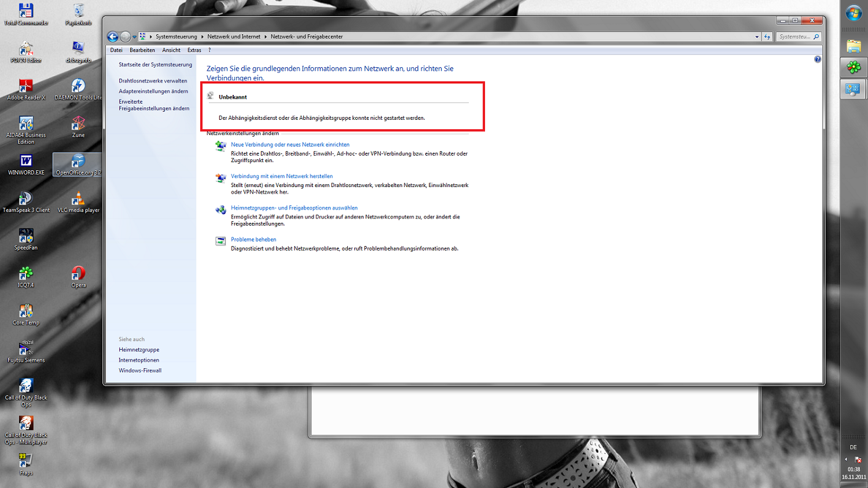The width and height of the screenshot is (868, 488).
Task: Click the Systemsteuerung search field
Action: (799, 36)
